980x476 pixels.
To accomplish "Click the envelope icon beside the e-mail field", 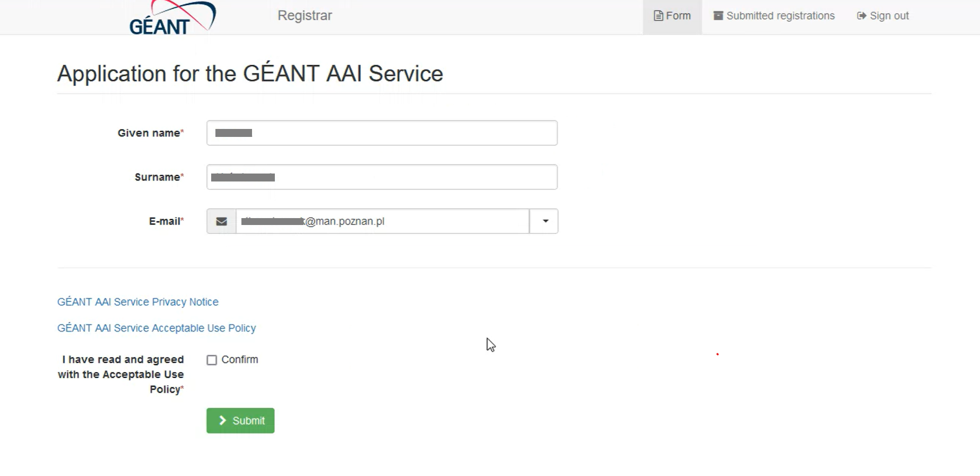I will click(221, 221).
